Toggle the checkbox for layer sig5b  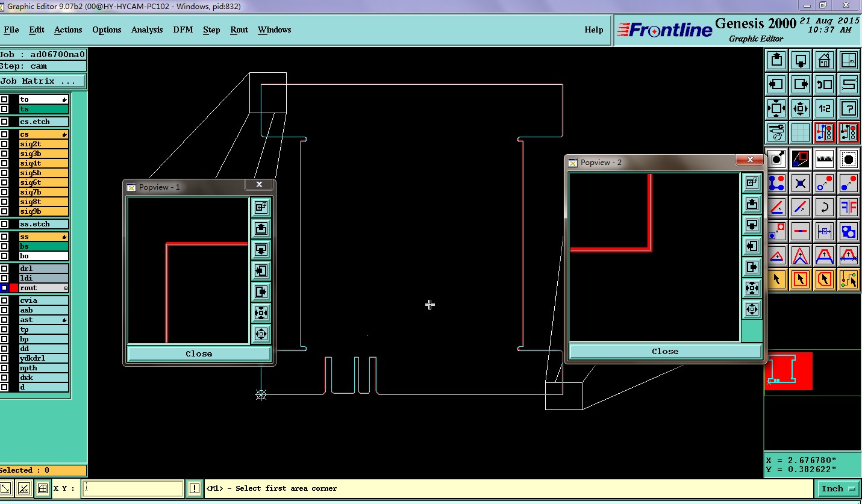coord(4,173)
